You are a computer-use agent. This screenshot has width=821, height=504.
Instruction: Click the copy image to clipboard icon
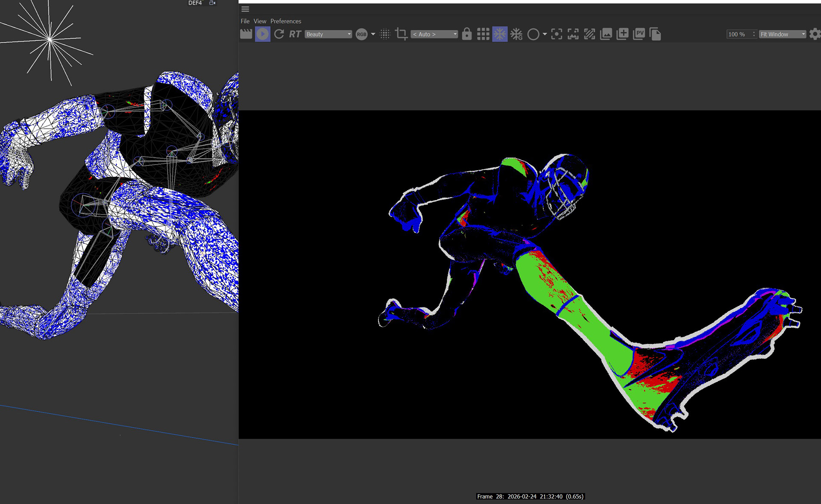pyautogui.click(x=655, y=34)
